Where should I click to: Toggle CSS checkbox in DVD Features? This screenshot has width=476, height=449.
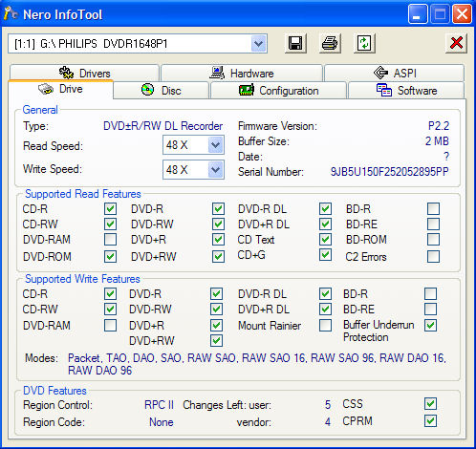pos(430,404)
